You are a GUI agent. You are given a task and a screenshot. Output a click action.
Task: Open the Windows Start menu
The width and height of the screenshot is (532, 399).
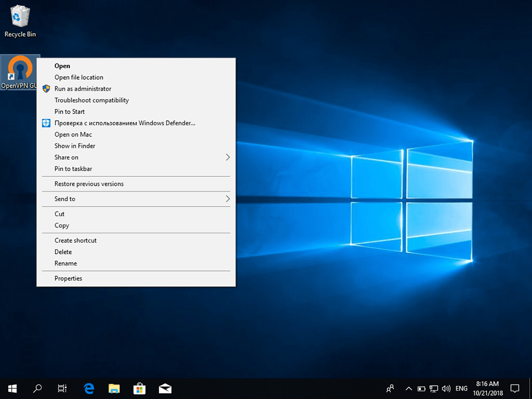click(x=13, y=388)
